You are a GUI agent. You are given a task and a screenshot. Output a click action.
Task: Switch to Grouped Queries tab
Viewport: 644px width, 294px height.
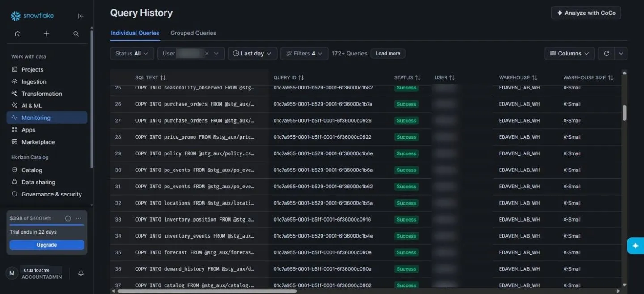click(x=193, y=33)
